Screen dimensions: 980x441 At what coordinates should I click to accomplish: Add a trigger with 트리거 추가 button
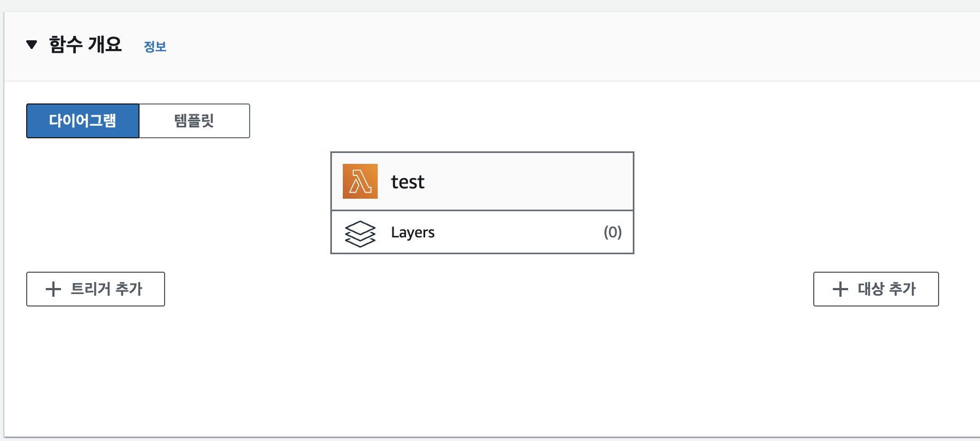pyautogui.click(x=95, y=289)
